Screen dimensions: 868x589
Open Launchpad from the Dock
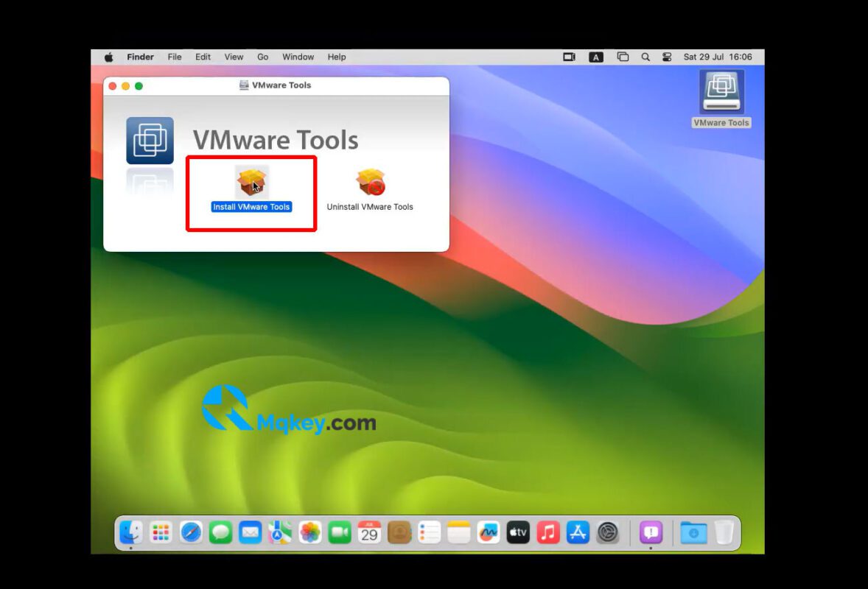(x=161, y=532)
